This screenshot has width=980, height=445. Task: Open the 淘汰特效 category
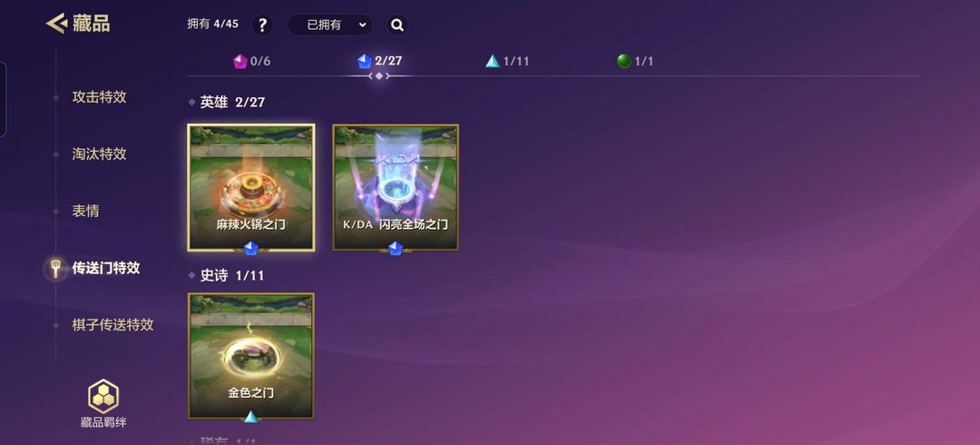tap(100, 154)
